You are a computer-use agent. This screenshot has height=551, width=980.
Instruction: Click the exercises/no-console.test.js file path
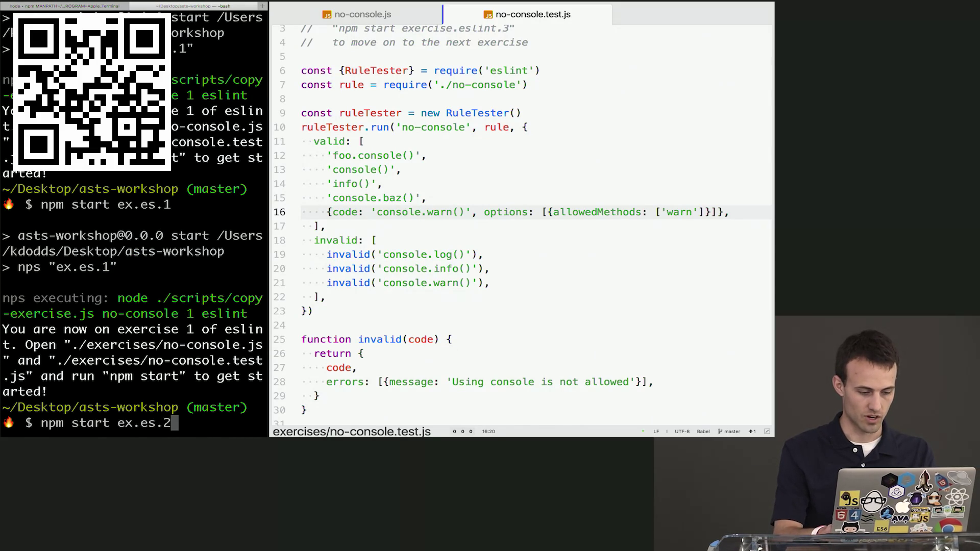click(352, 431)
